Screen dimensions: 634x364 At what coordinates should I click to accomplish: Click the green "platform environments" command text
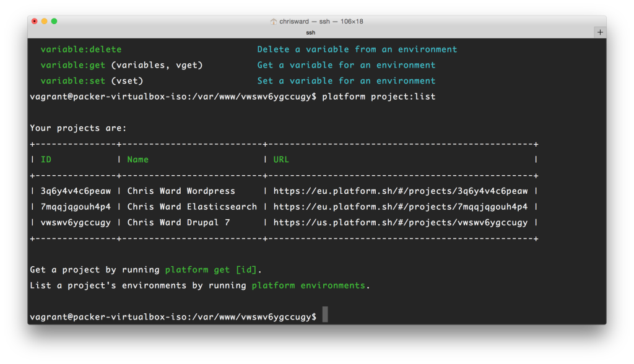point(308,285)
